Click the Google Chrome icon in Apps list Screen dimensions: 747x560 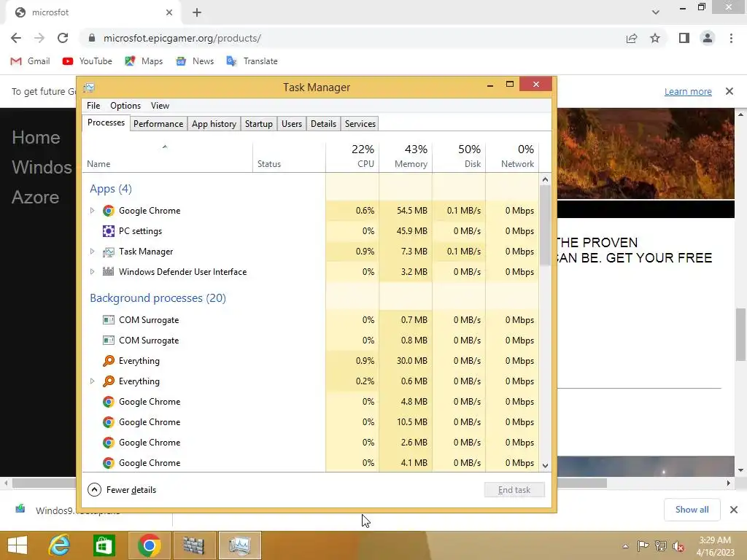tap(109, 211)
